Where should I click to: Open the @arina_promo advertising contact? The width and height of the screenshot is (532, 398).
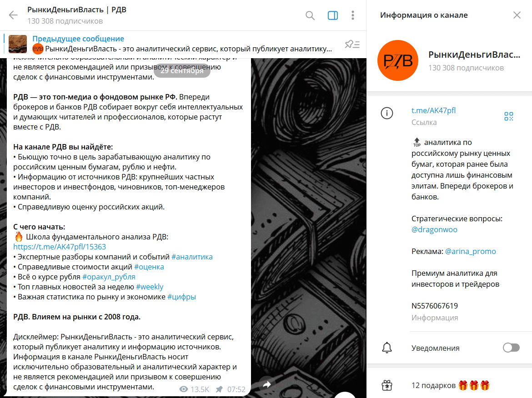pyautogui.click(x=470, y=251)
